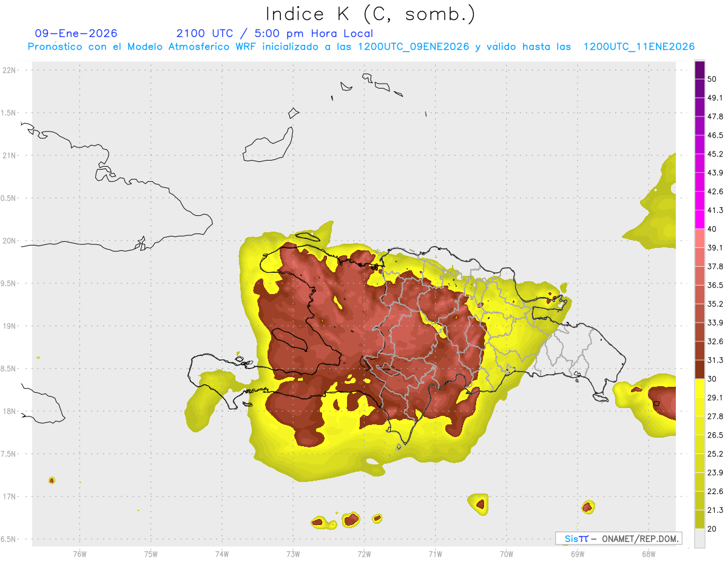Viewport: 728px width, 562px height.
Task: Pick the olive swatch between 20 and 21.3
Action: point(699,519)
